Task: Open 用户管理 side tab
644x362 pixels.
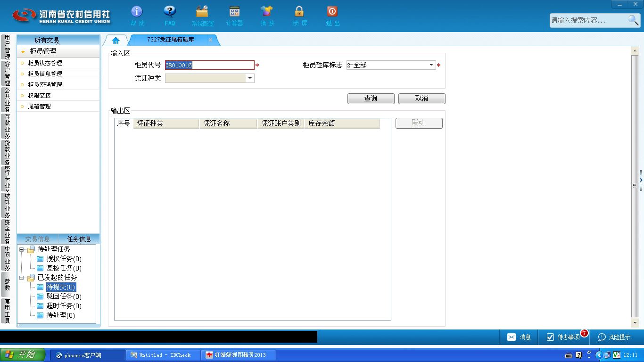Action: 7,47
